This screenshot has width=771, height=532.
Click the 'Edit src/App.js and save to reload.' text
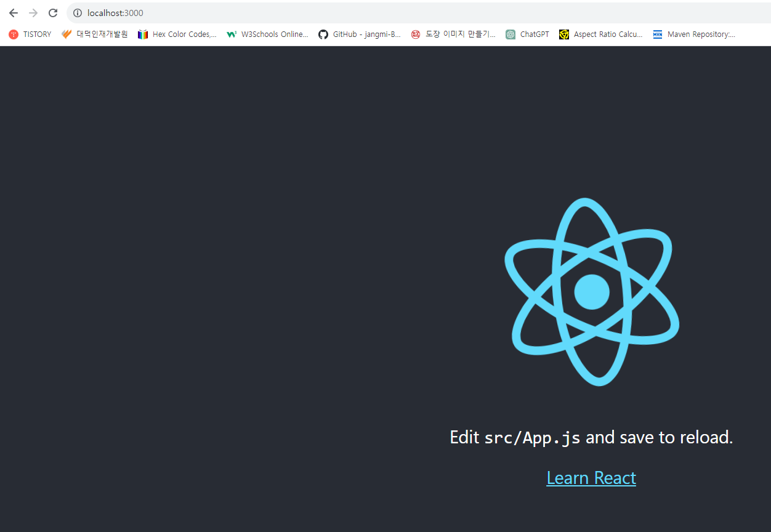pyautogui.click(x=591, y=437)
